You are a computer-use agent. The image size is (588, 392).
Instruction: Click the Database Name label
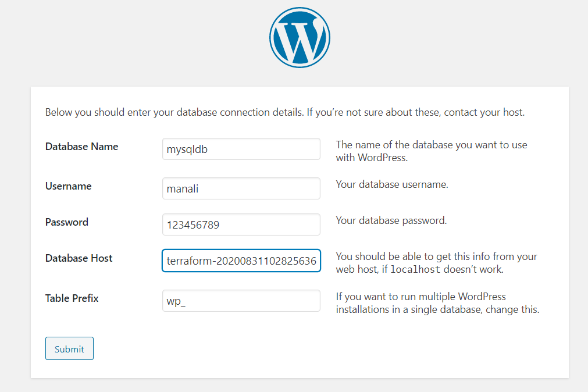point(82,147)
